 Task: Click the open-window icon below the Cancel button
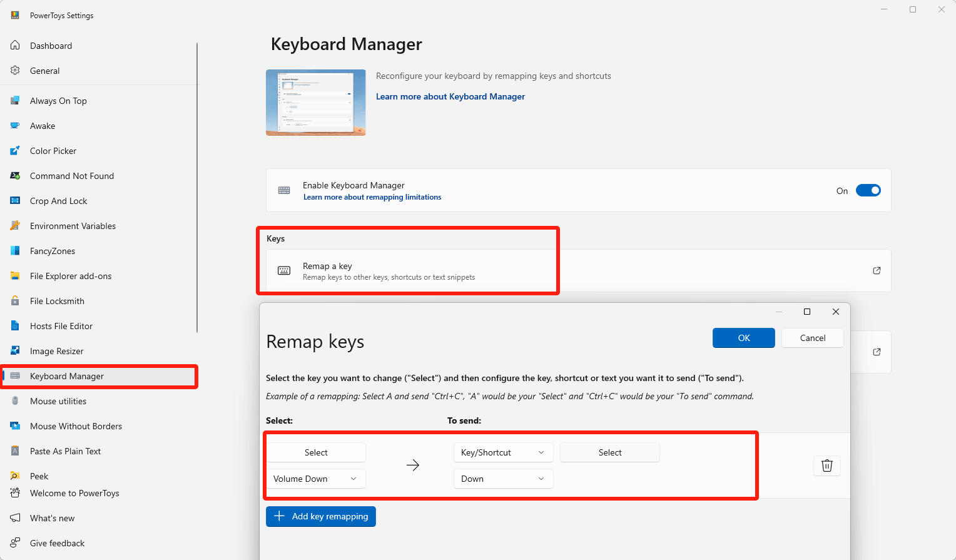click(877, 352)
